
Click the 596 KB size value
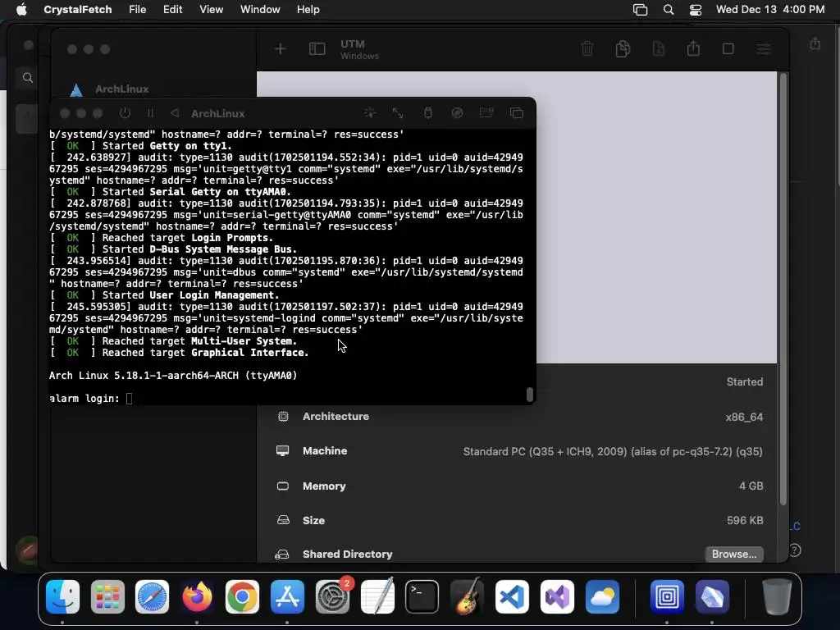click(745, 520)
